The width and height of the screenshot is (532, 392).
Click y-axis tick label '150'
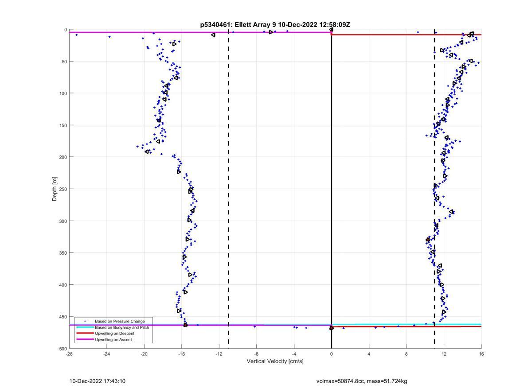pyautogui.click(x=63, y=125)
